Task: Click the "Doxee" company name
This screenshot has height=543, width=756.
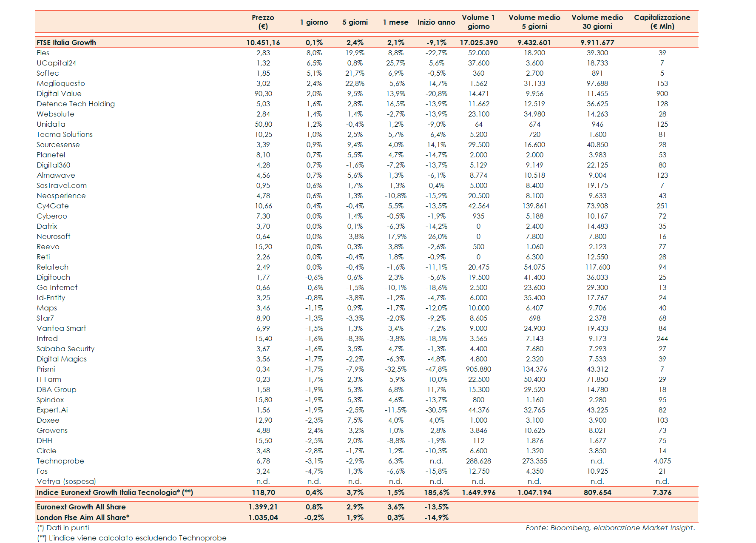Action: click(48, 420)
